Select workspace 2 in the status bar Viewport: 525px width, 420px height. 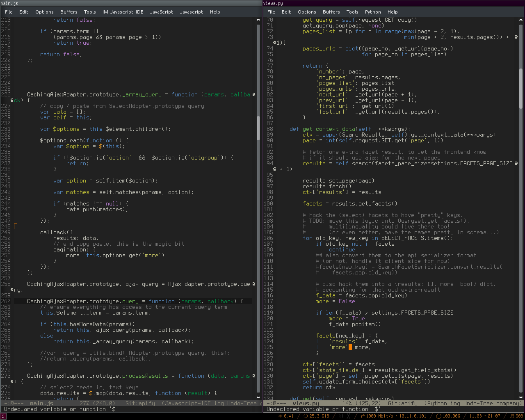click(x=3, y=416)
